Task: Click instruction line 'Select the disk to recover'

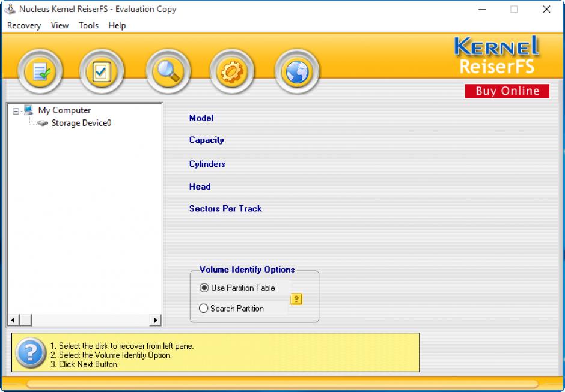Action: (122, 346)
